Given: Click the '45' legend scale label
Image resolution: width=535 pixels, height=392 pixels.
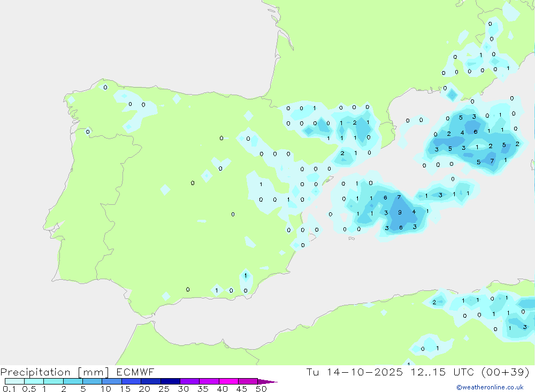Looking at the screenshot, I should coord(242,389).
